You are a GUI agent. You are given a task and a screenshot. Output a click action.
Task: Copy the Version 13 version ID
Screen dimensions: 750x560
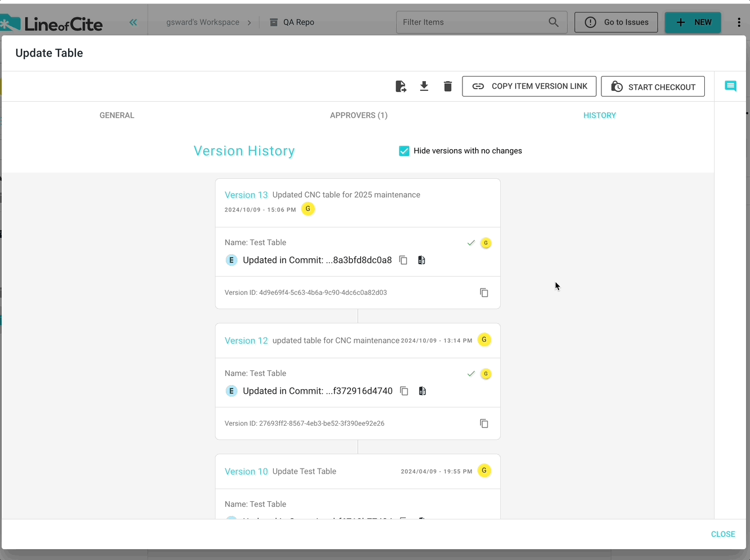click(x=484, y=293)
